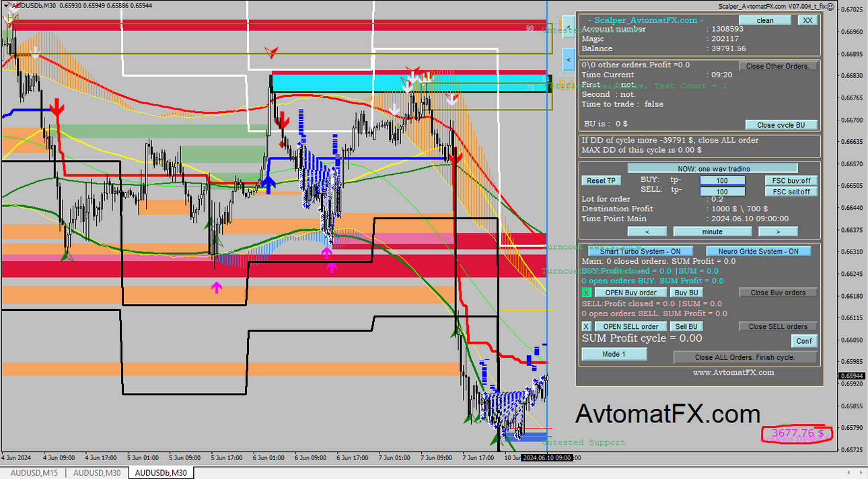Click Close Buy orders button
The image size is (868, 479).
(779, 293)
